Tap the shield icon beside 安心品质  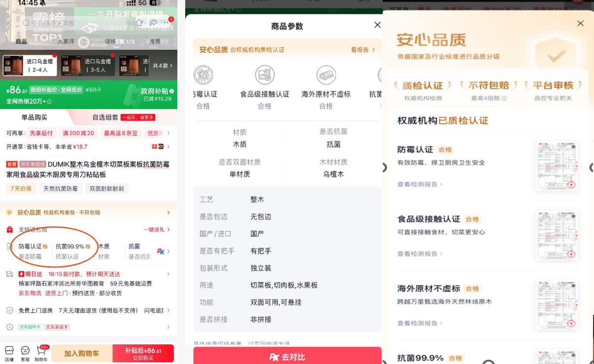(x=9, y=212)
